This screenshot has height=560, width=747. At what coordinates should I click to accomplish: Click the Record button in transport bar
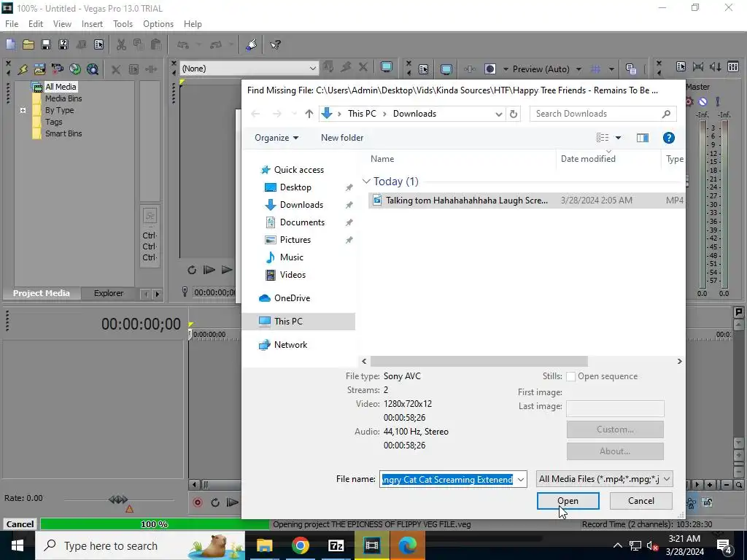pos(198,502)
